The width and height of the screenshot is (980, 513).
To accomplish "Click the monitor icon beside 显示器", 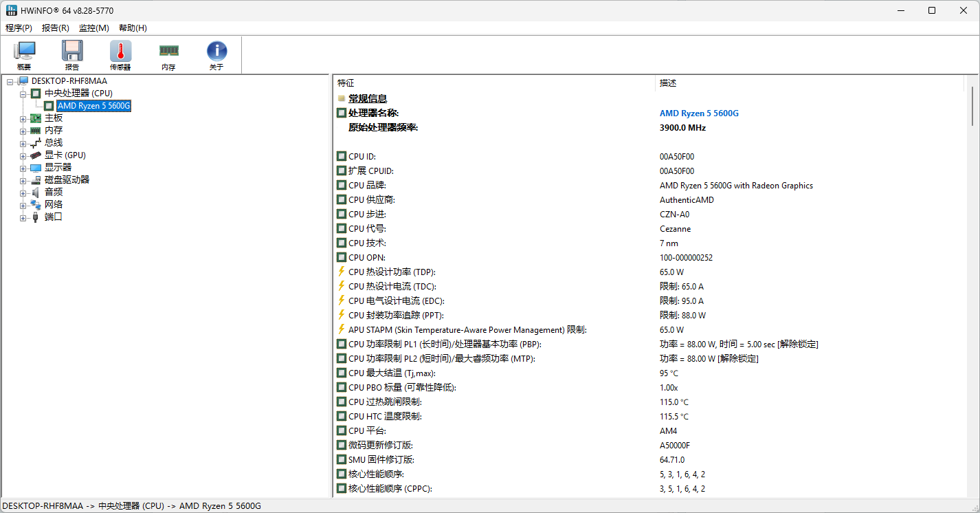I will 36,167.
